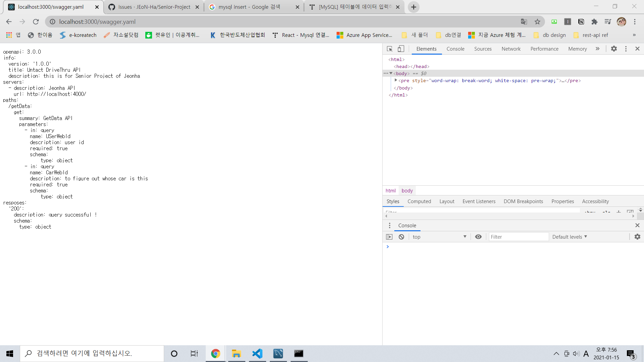Select the html tag line in DOM tree
644x362 pixels.
click(396, 59)
